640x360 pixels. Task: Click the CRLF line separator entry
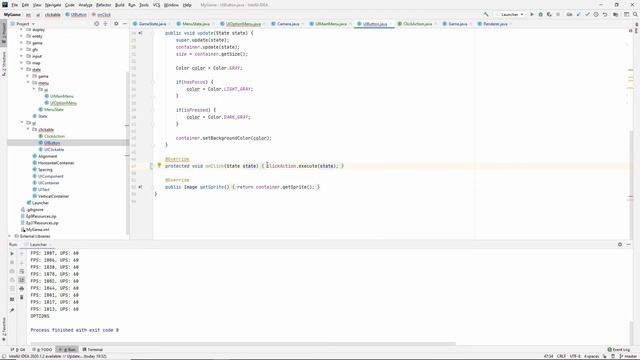coord(561,356)
